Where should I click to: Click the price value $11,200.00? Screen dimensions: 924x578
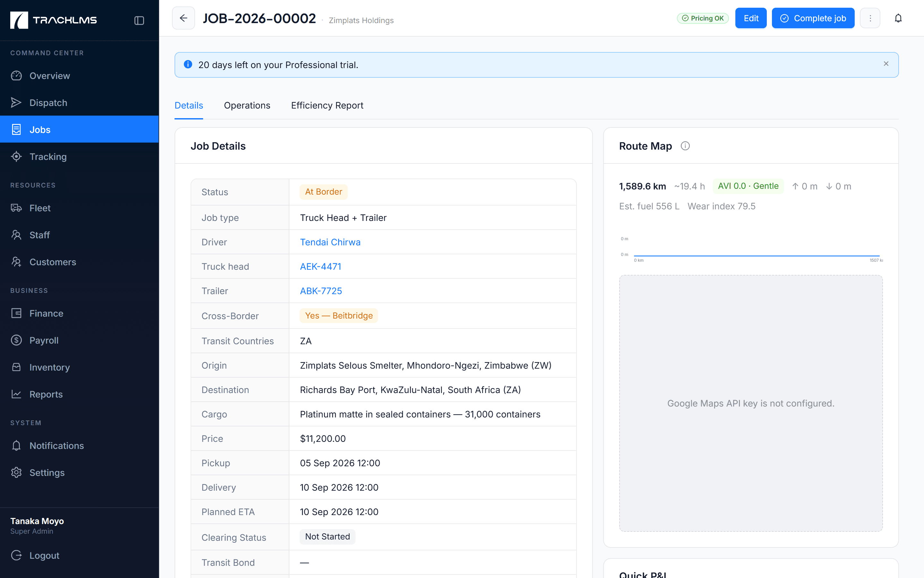[323, 438]
